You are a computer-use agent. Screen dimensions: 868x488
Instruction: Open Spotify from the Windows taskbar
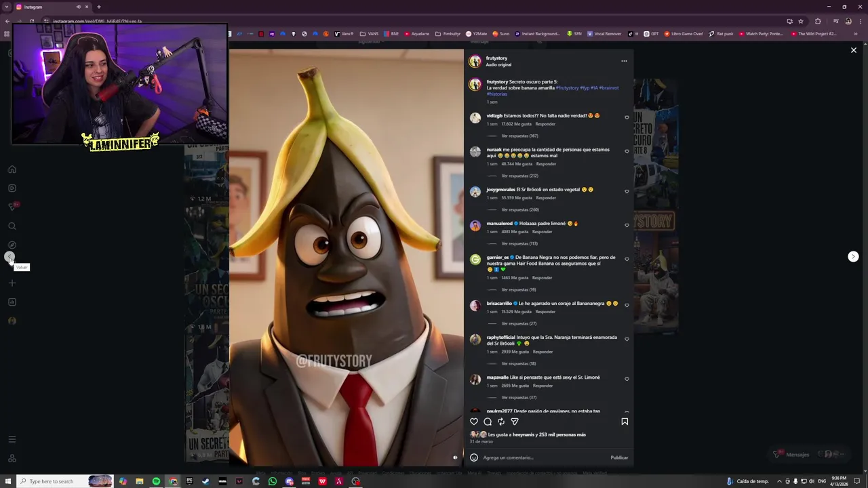[156, 481]
